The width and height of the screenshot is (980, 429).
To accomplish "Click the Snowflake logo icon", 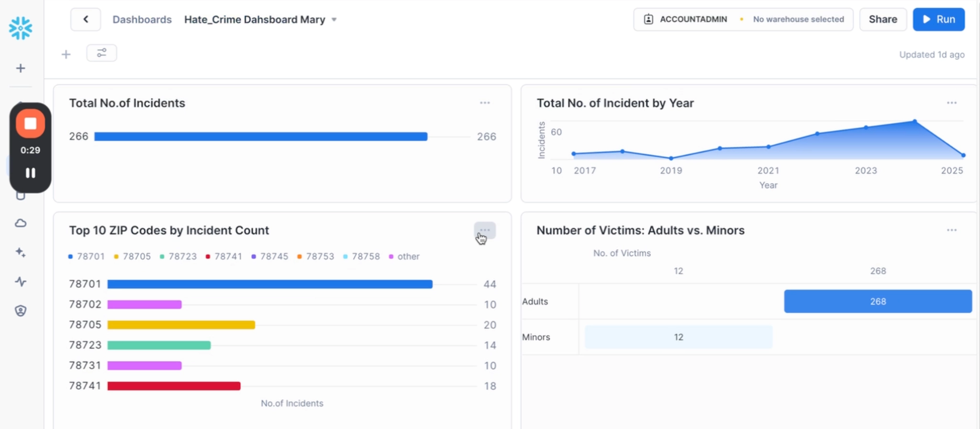I will (21, 28).
